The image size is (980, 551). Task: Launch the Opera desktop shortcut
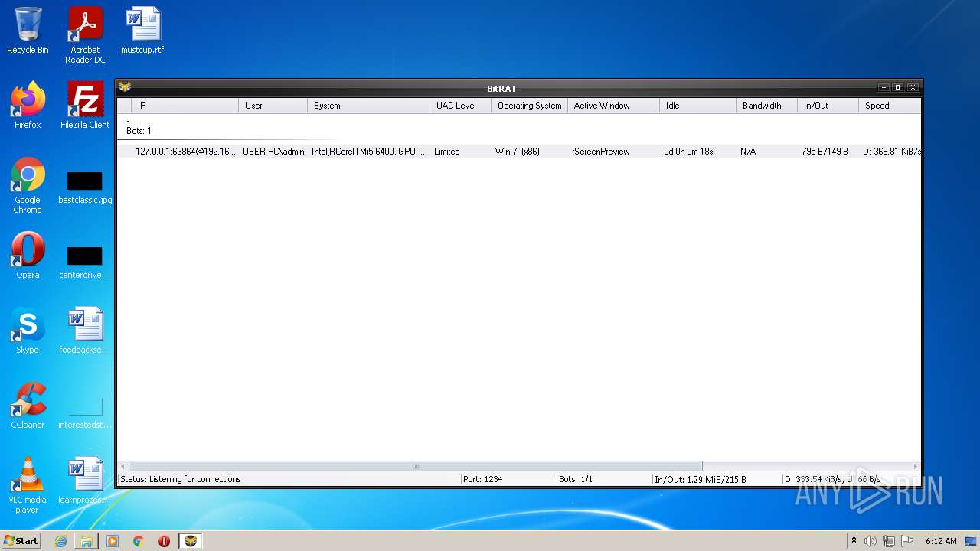click(x=28, y=256)
